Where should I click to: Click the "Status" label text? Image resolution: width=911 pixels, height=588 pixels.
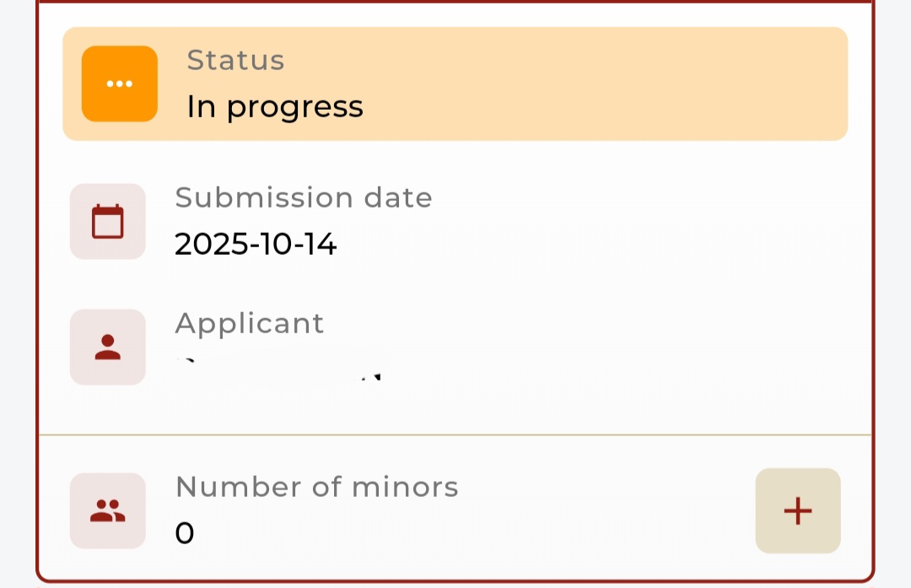pos(235,61)
